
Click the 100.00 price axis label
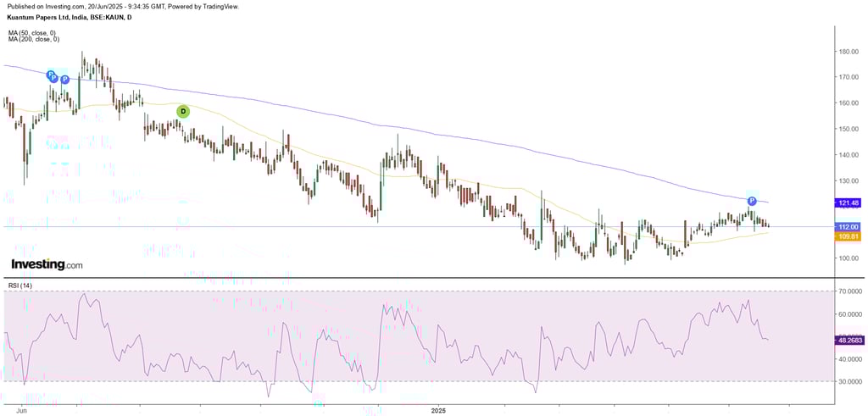[x=849, y=258]
